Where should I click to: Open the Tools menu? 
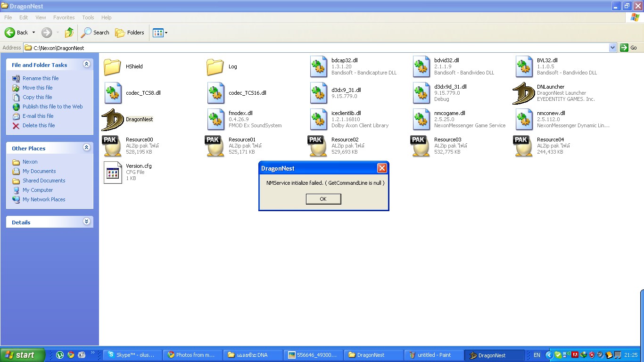tap(88, 17)
